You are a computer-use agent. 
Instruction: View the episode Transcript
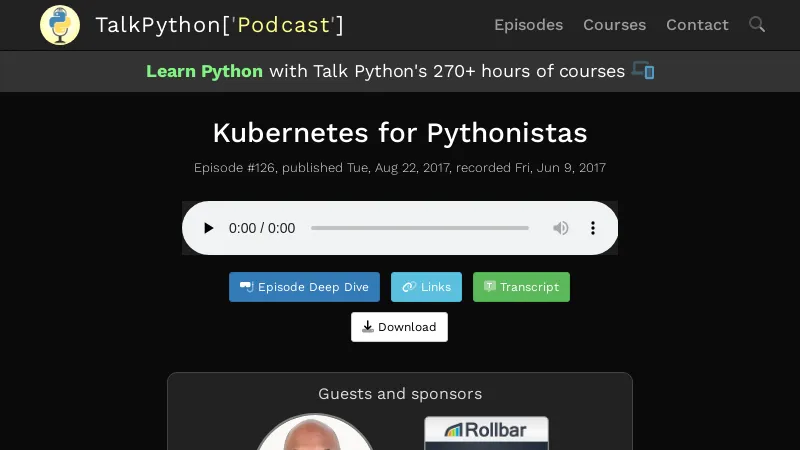click(x=521, y=287)
